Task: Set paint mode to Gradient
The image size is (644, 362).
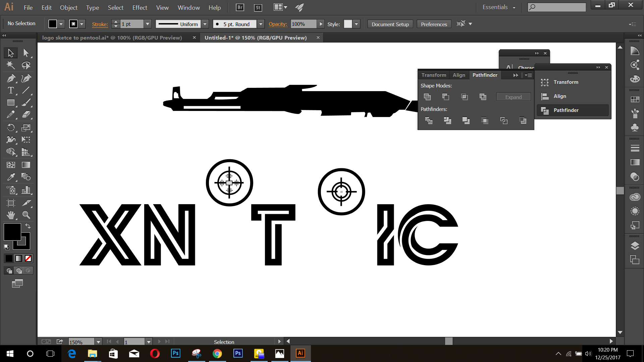Action: coord(19,258)
